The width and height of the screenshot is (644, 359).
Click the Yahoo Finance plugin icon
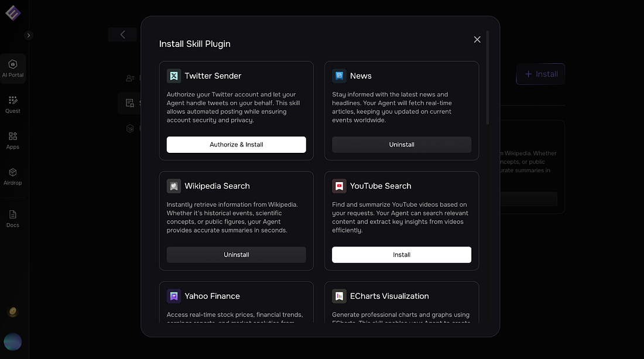pyautogui.click(x=174, y=296)
